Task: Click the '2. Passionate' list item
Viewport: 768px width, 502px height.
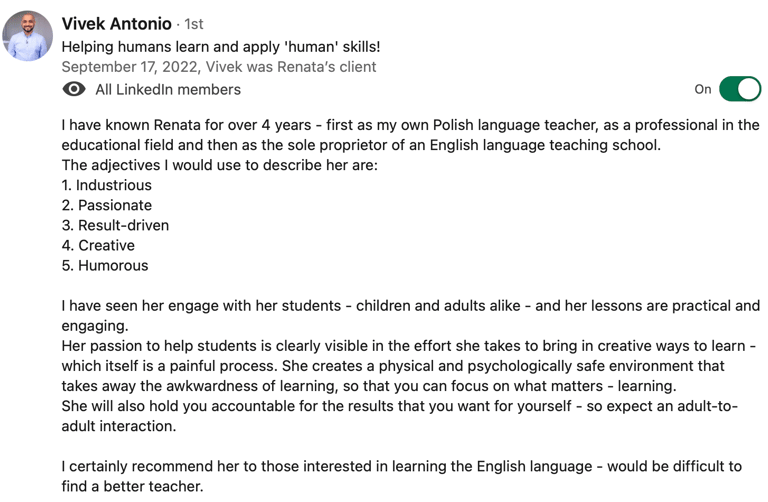Action: coord(107,205)
